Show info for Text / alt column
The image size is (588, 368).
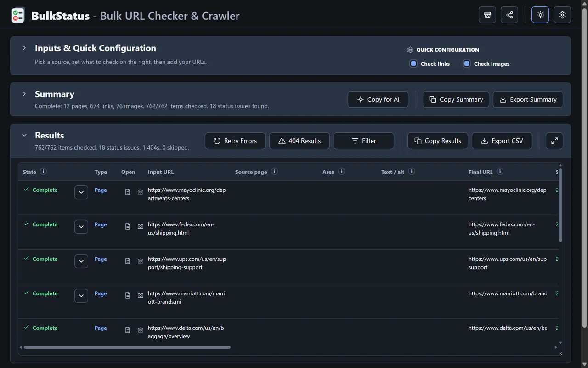[x=412, y=172]
